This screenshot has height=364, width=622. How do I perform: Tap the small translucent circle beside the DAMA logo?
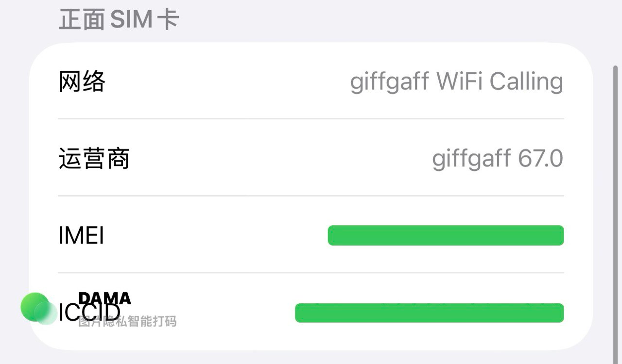tap(47, 314)
